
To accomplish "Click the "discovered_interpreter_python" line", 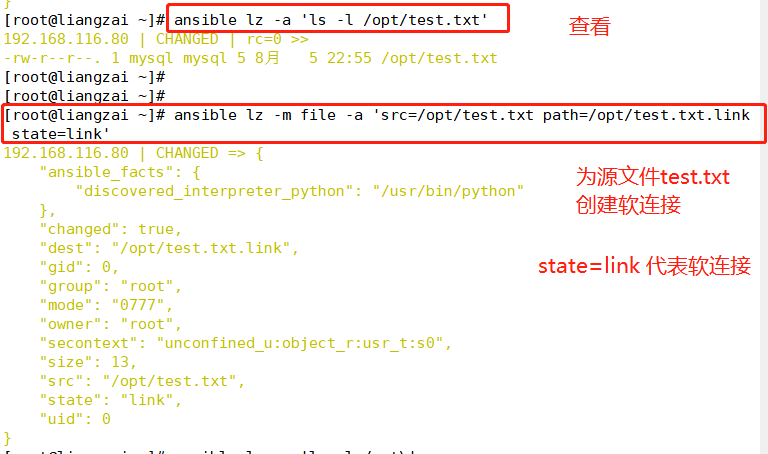I will pos(300,191).
